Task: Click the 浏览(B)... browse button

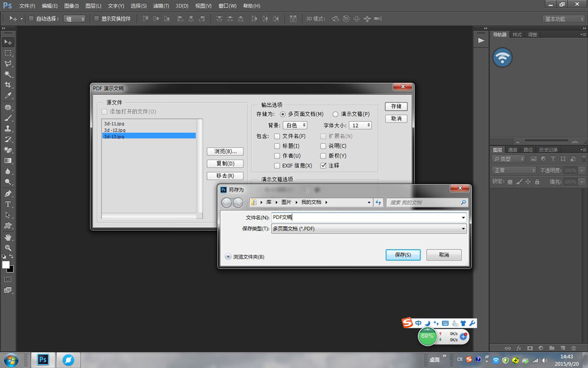Action: 225,151
